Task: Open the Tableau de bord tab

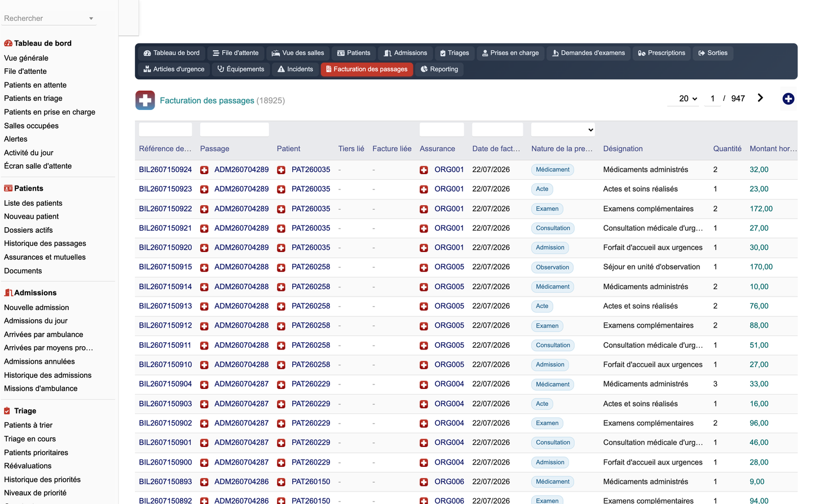Action: coord(171,53)
